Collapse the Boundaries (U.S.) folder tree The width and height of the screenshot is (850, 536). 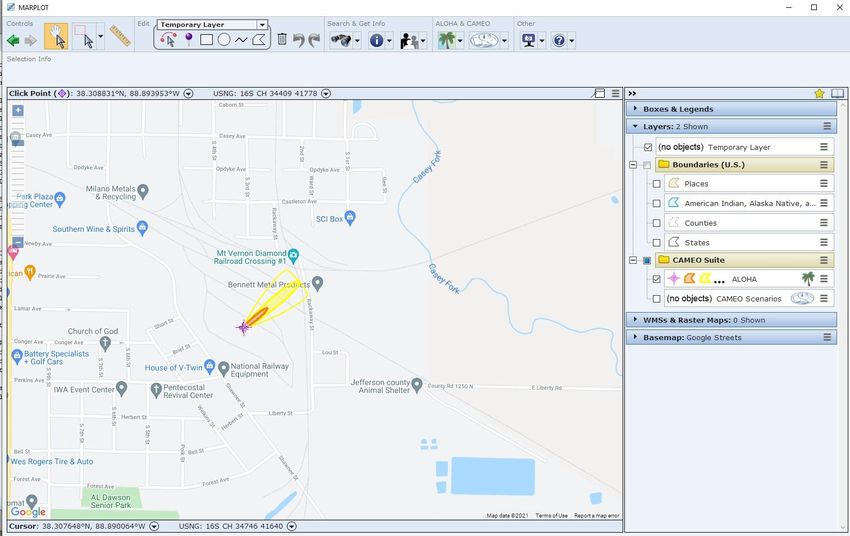click(633, 165)
